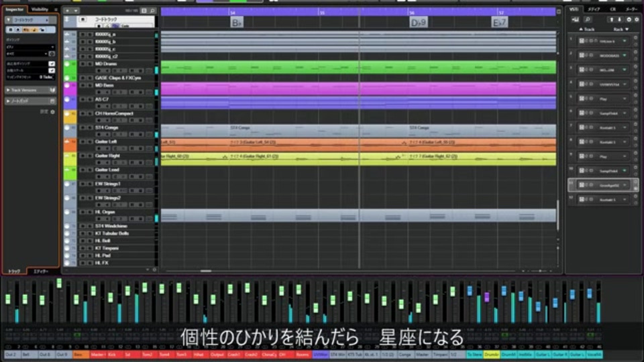Solo the AS C7 track
644x362 pixels.
pyautogui.click(x=89, y=99)
